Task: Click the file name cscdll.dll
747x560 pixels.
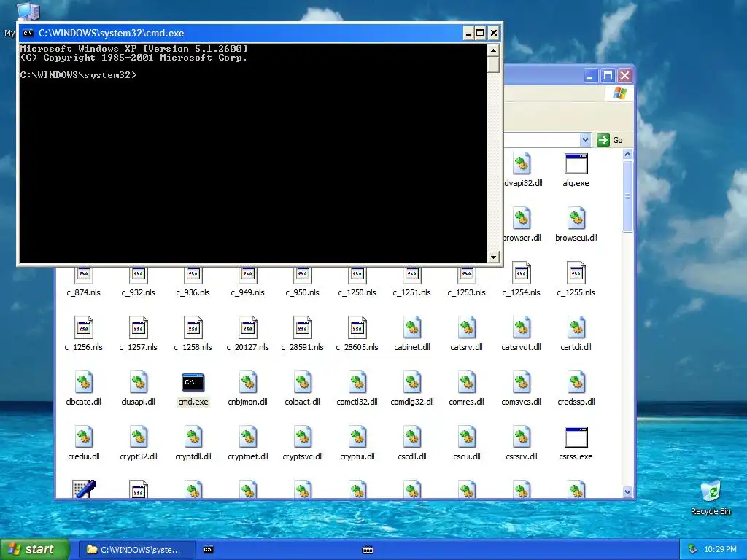Action: [412, 456]
